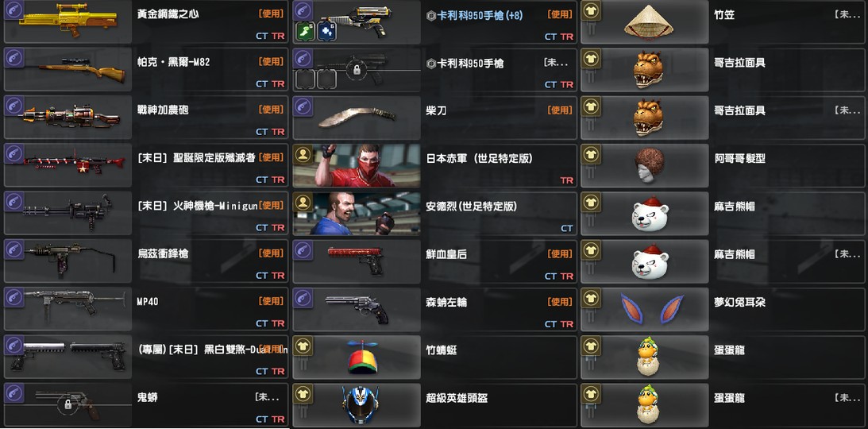Click the locked 鬼蟒 pistol icon

tap(68, 404)
